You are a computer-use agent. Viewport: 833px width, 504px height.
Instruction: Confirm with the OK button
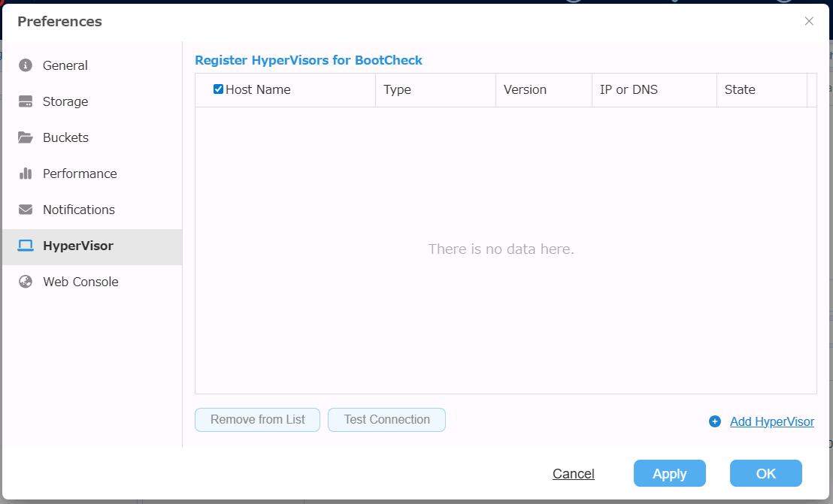[765, 473]
